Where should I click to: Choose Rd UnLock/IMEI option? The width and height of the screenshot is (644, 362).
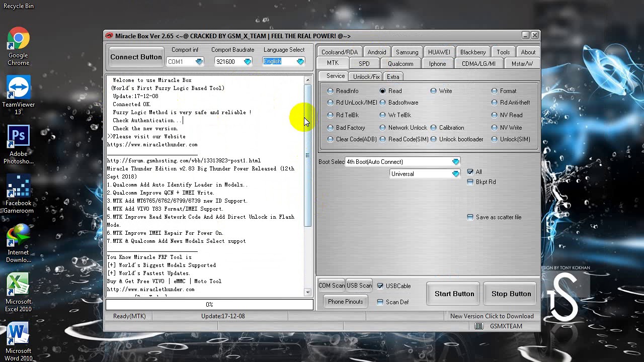click(352, 103)
